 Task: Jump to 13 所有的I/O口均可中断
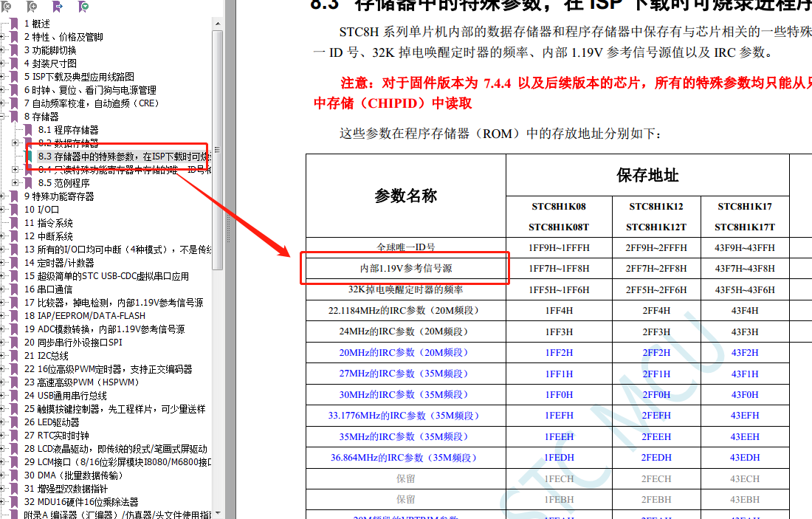coord(117,250)
